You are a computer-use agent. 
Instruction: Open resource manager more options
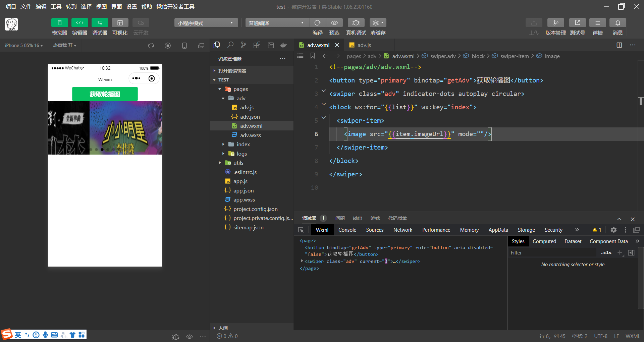[283, 59]
